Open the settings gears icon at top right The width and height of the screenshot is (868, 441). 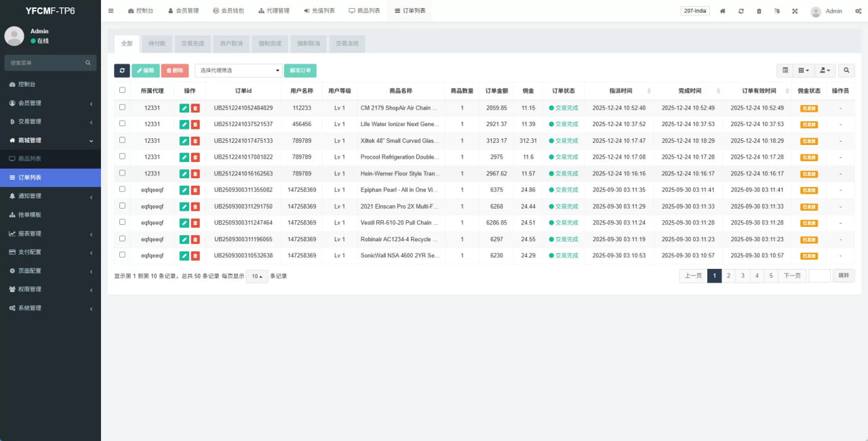tap(859, 11)
